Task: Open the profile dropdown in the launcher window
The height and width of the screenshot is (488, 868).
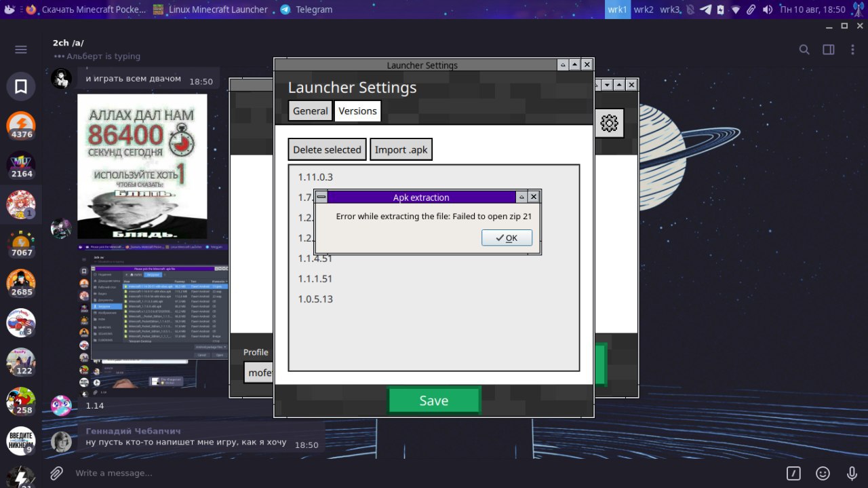Action: click(x=258, y=373)
